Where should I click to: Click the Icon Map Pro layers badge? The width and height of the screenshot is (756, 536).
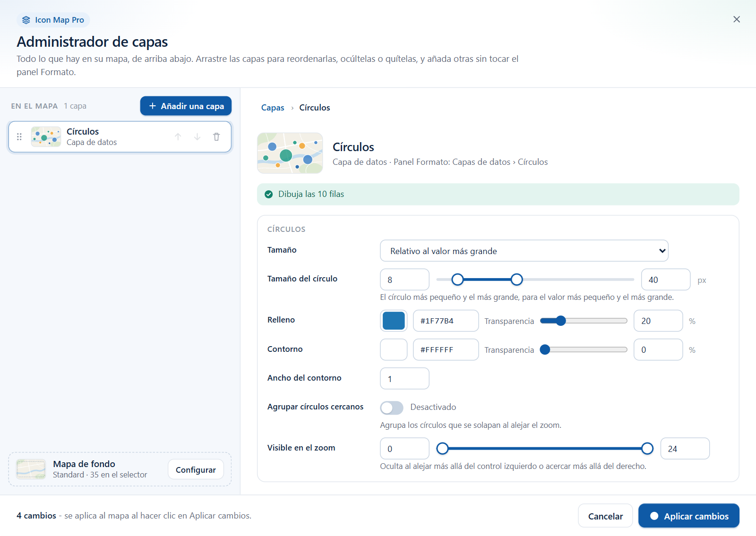click(x=53, y=20)
